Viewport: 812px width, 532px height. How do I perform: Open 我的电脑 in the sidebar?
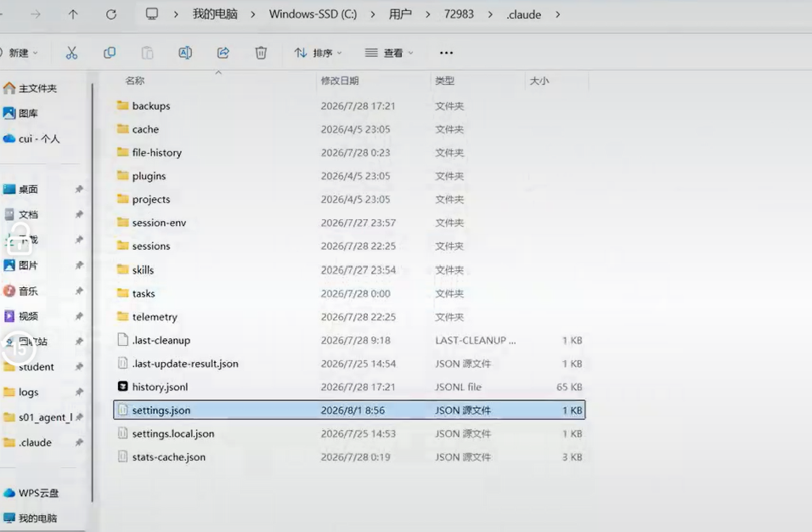(30, 518)
